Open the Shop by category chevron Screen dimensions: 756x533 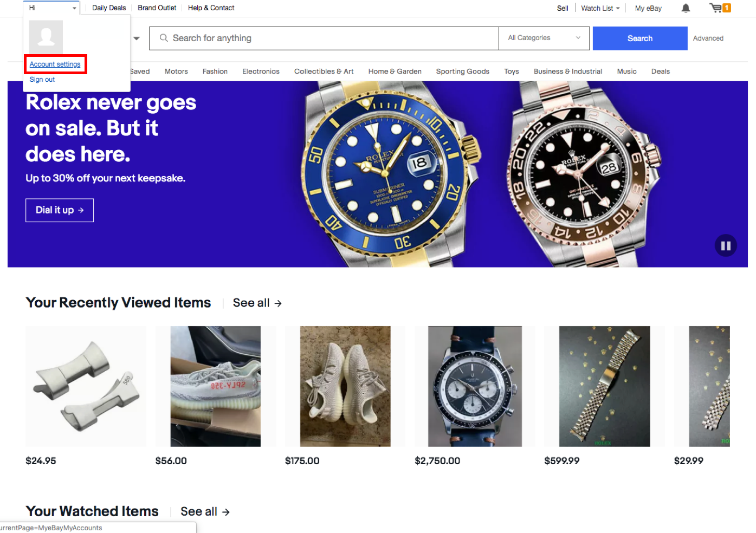137,38
